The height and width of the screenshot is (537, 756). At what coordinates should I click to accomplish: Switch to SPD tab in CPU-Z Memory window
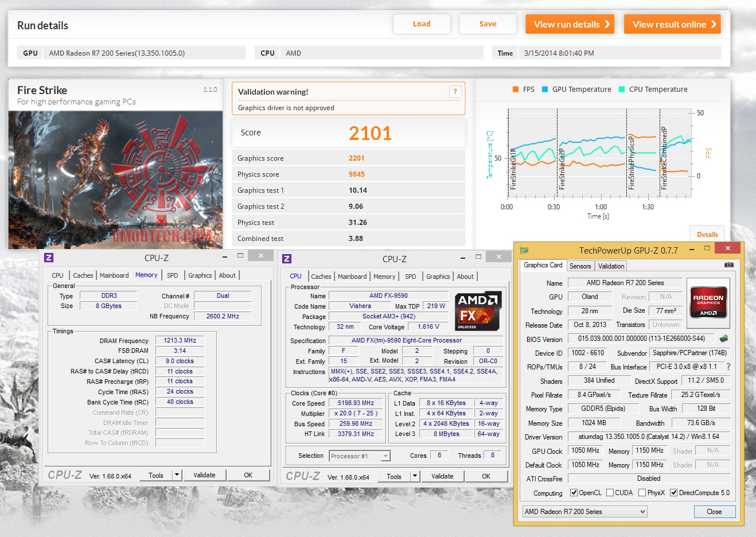click(173, 275)
